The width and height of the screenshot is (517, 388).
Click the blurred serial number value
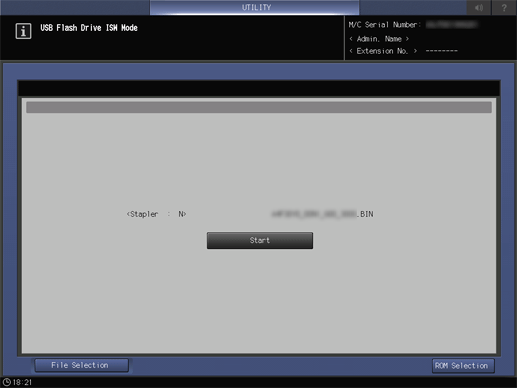452,25
